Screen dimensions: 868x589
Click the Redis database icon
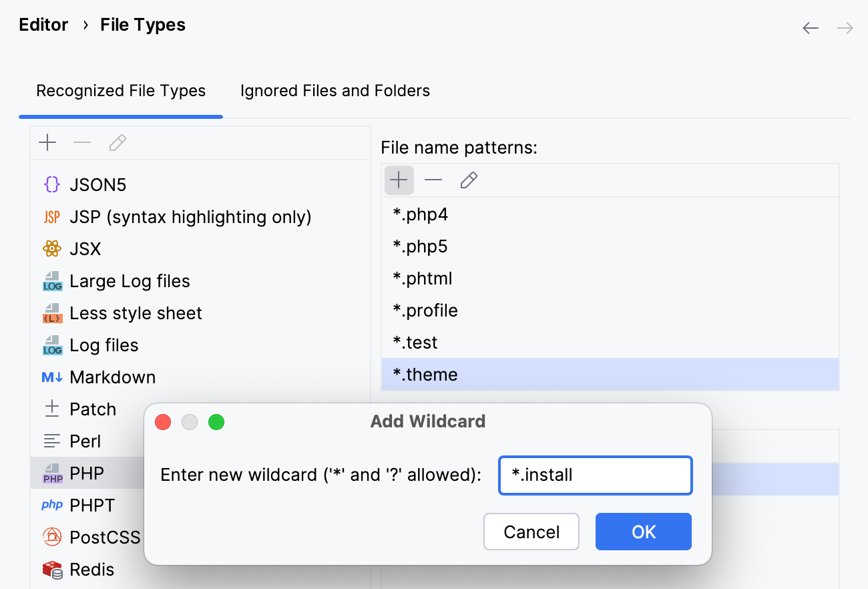pos(51,569)
